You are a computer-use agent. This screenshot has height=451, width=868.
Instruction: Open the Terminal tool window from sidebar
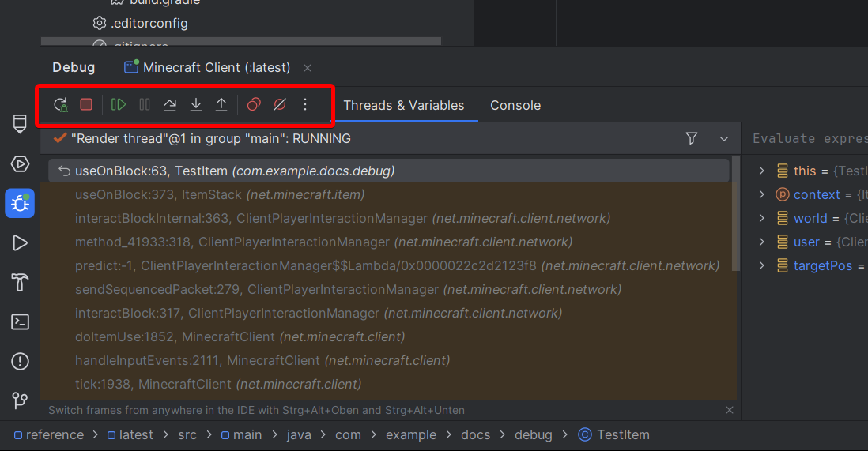click(21, 321)
